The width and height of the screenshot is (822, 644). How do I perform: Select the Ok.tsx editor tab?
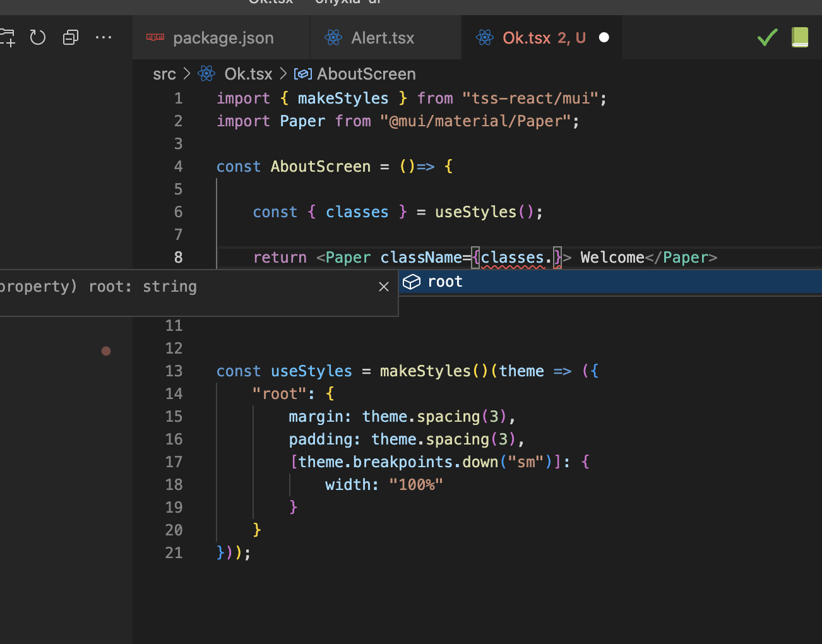pos(542,38)
